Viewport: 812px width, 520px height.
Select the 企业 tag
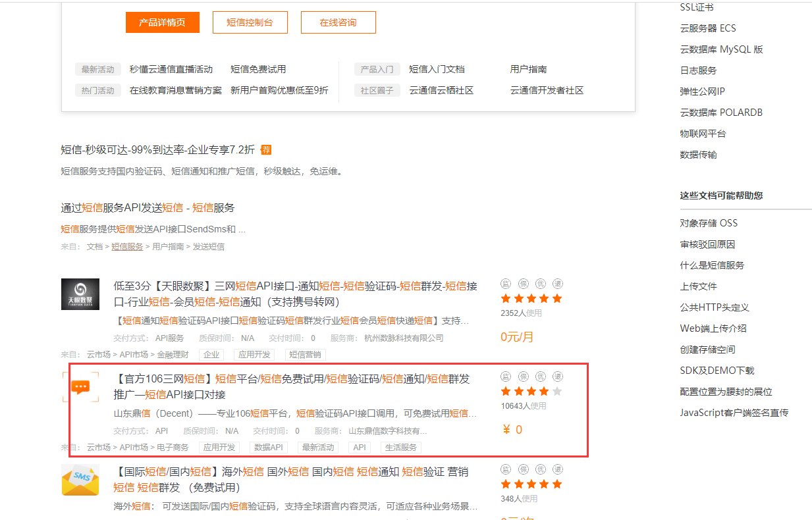[211, 355]
